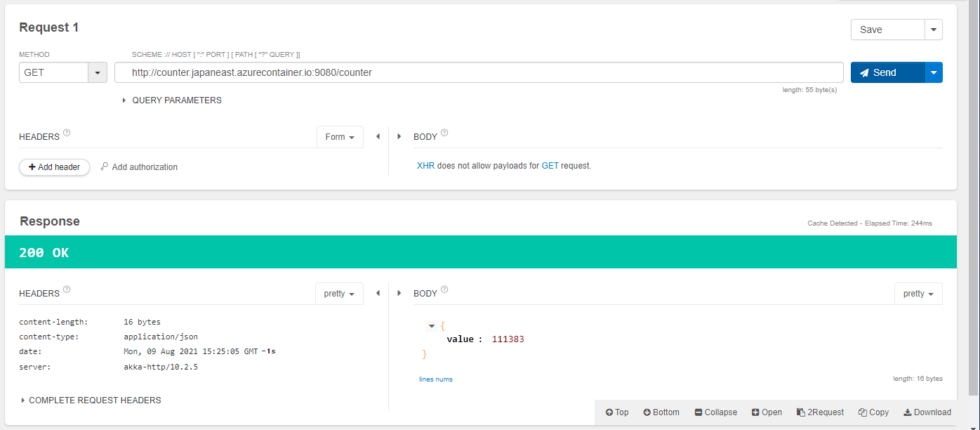Click Add authorization link

point(139,167)
